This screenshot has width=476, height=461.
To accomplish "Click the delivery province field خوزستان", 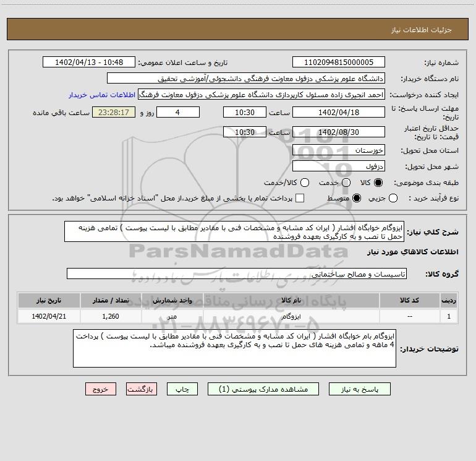I will click(x=339, y=150).
